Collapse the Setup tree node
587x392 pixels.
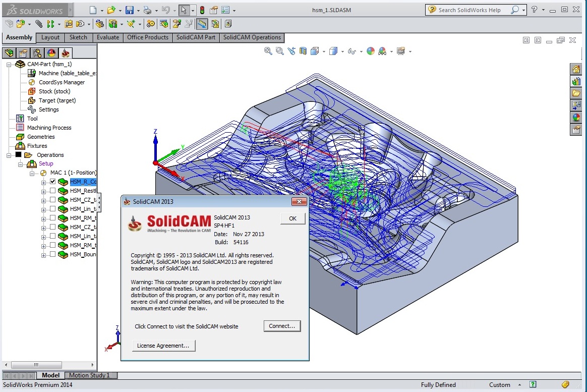tap(20, 164)
